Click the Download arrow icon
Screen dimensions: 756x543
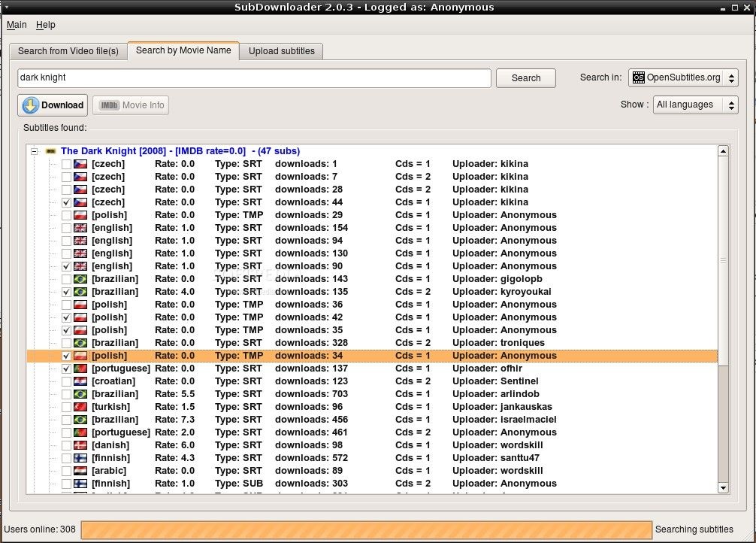click(30, 105)
